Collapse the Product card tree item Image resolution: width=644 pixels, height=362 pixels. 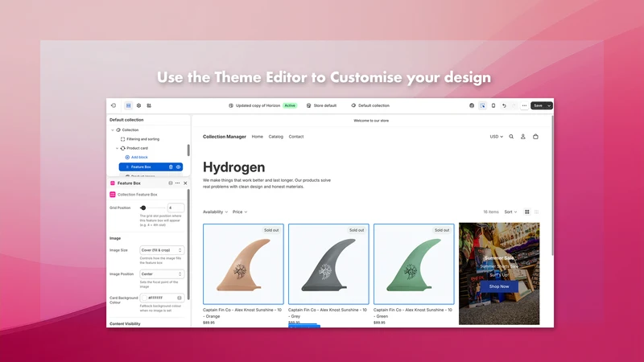coord(117,148)
